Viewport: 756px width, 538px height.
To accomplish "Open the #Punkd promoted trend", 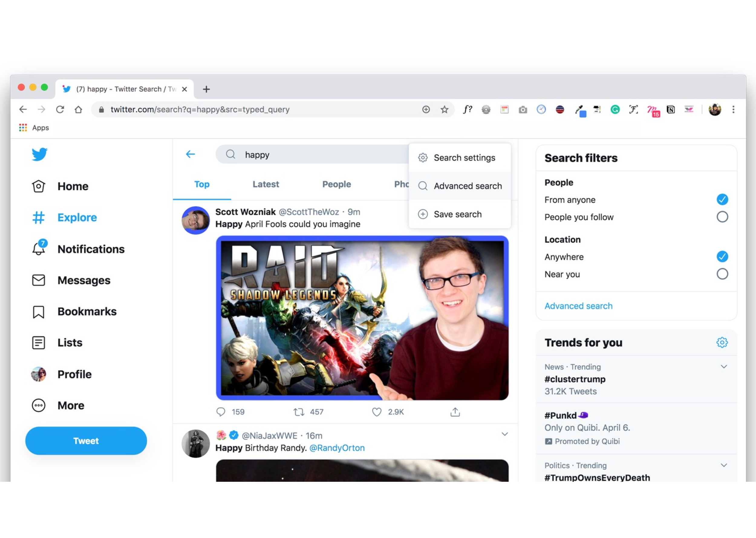I will pos(636,428).
